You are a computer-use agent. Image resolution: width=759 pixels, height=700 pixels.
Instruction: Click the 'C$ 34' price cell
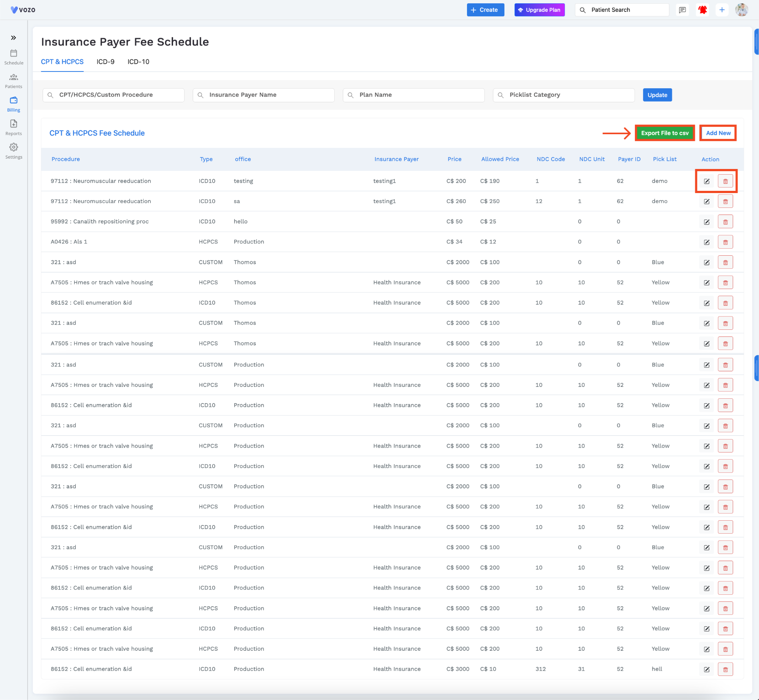click(454, 242)
